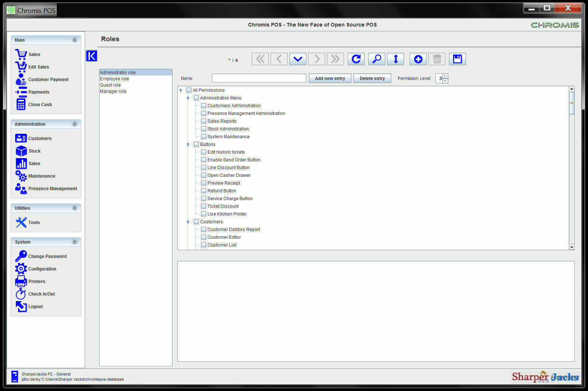Collapse the Customers tree node
Viewport: 588px width, 391px height.
point(188,222)
